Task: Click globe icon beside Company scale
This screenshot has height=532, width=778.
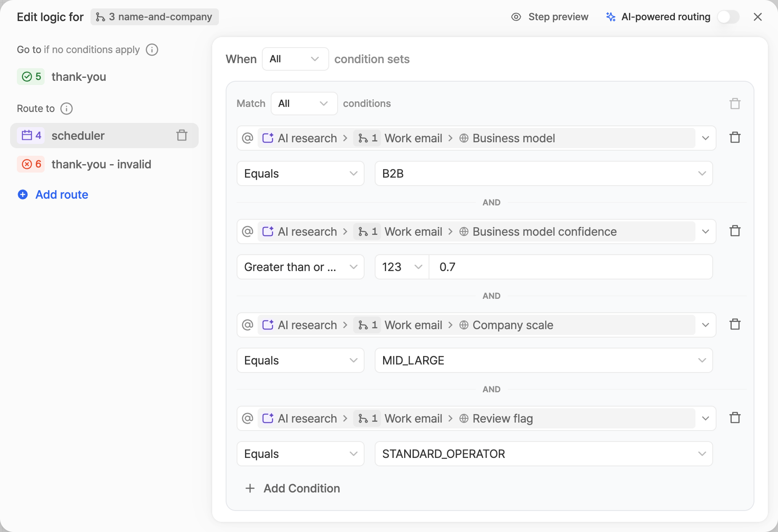Action: 464,325
